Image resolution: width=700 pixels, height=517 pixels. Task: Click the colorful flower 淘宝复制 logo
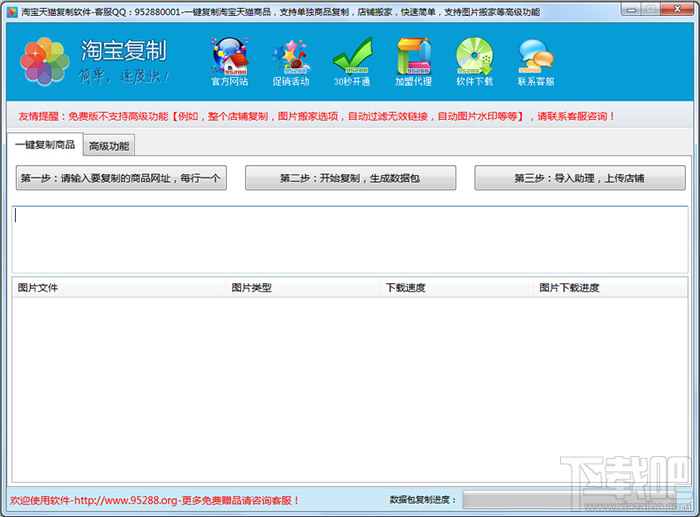pos(45,61)
